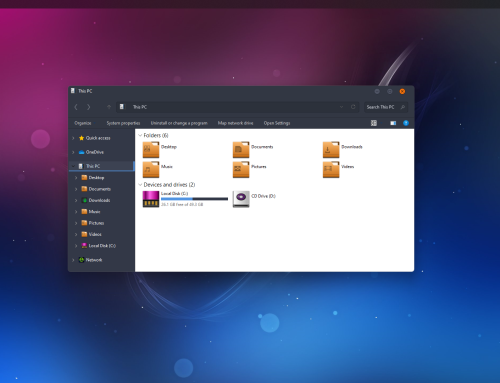The height and width of the screenshot is (383, 500).
Task: Click the Quick access label in sidebar
Action: 98,138
